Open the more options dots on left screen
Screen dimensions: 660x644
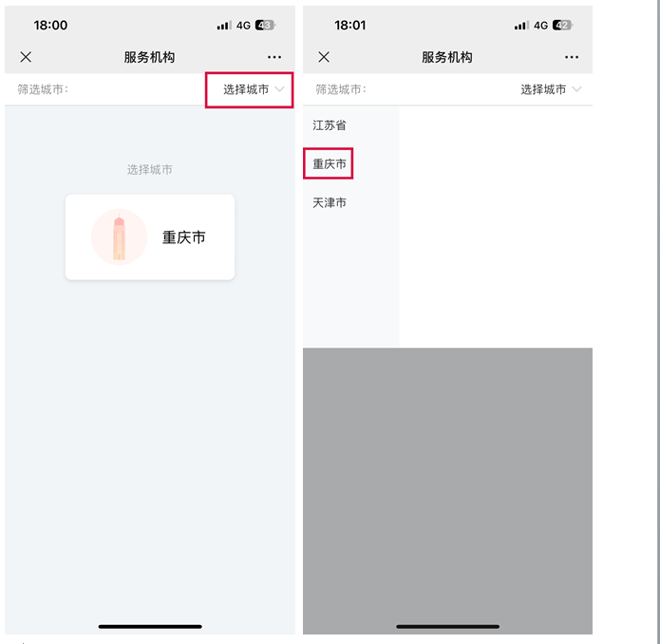coord(274,57)
